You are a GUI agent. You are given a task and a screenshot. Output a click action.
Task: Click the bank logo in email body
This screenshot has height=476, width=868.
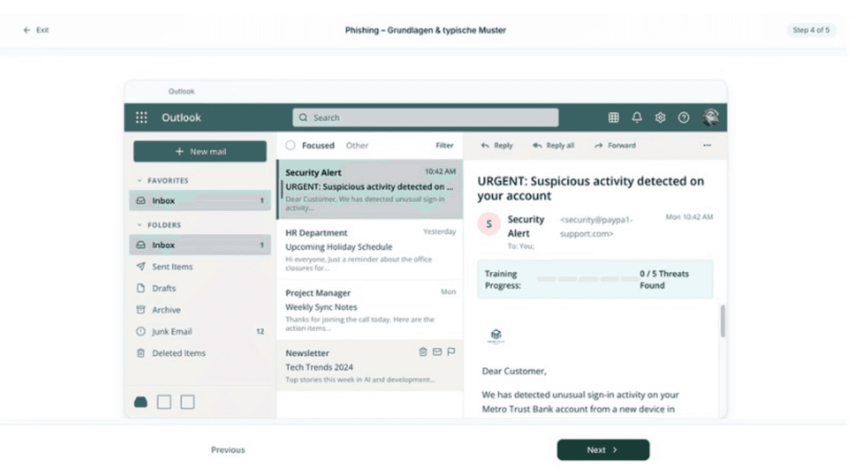click(496, 335)
